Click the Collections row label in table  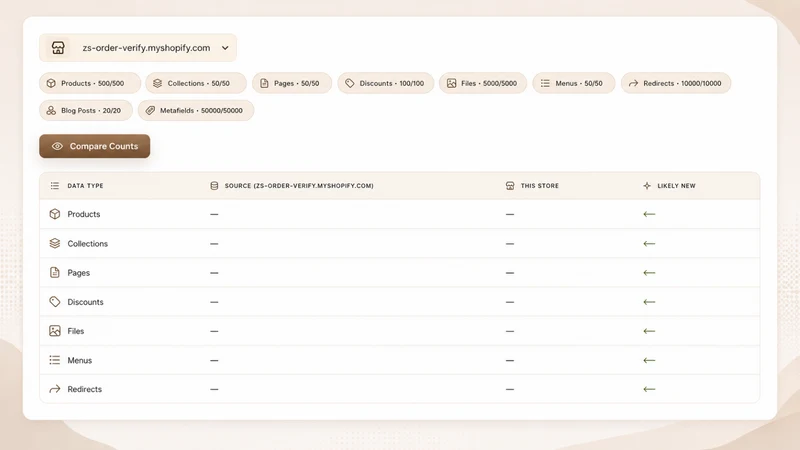tap(88, 244)
